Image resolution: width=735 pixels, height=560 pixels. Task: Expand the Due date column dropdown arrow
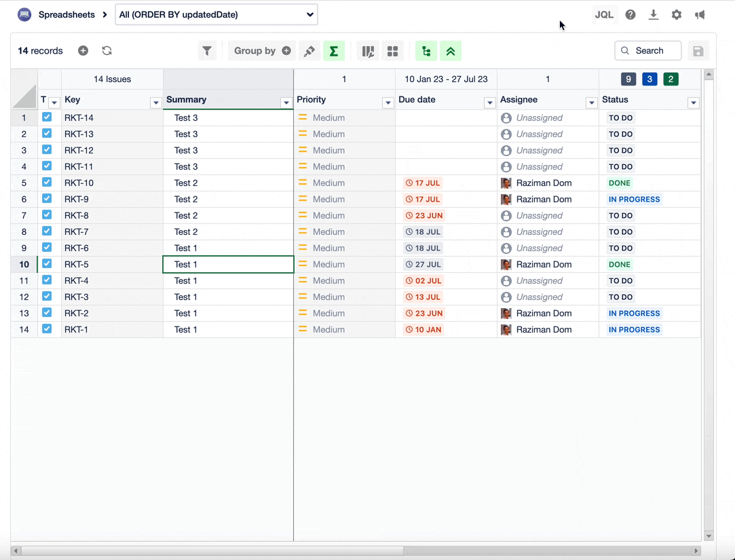(489, 103)
